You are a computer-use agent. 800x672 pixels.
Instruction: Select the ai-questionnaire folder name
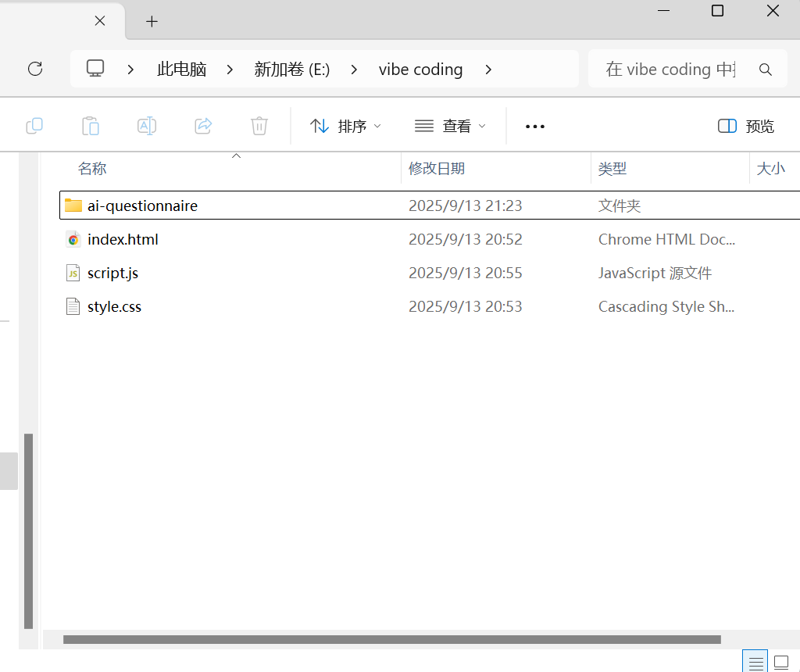[142, 206]
